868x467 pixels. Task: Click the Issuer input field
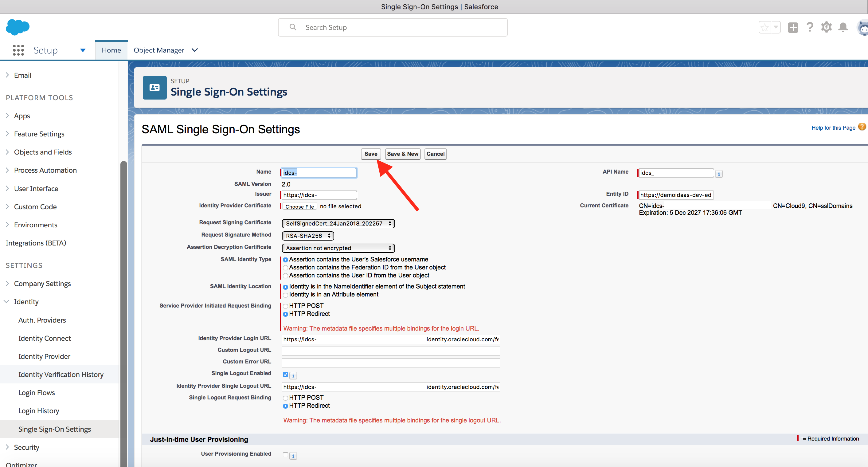[x=319, y=195]
